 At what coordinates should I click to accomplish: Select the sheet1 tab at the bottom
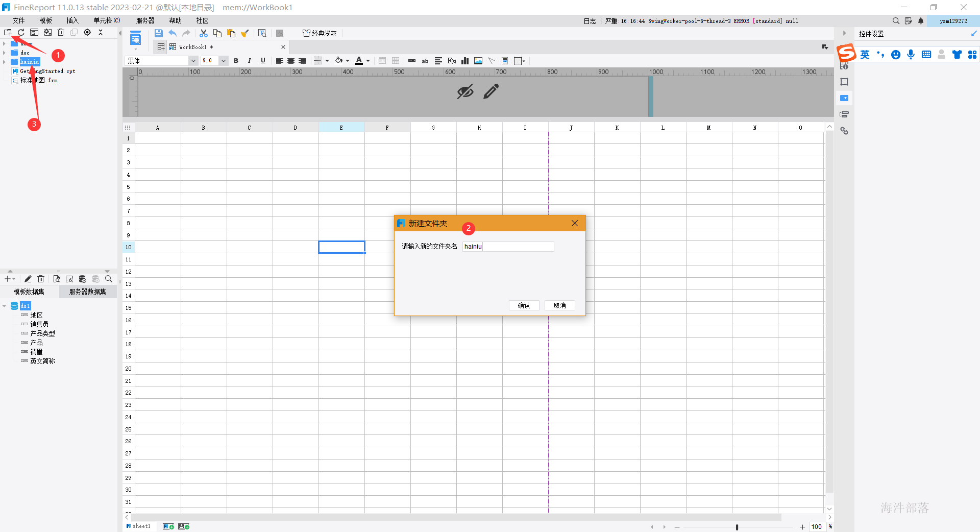[x=139, y=526]
